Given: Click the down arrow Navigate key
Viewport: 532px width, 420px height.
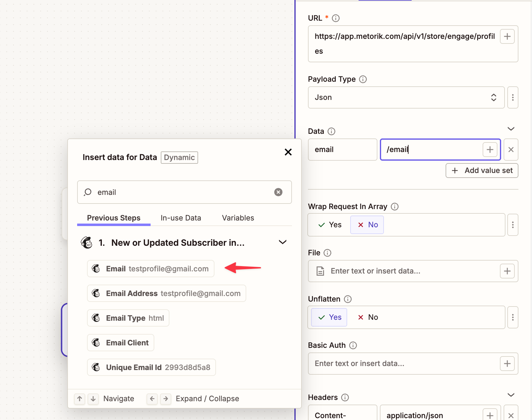Looking at the screenshot, I should click(x=93, y=399).
